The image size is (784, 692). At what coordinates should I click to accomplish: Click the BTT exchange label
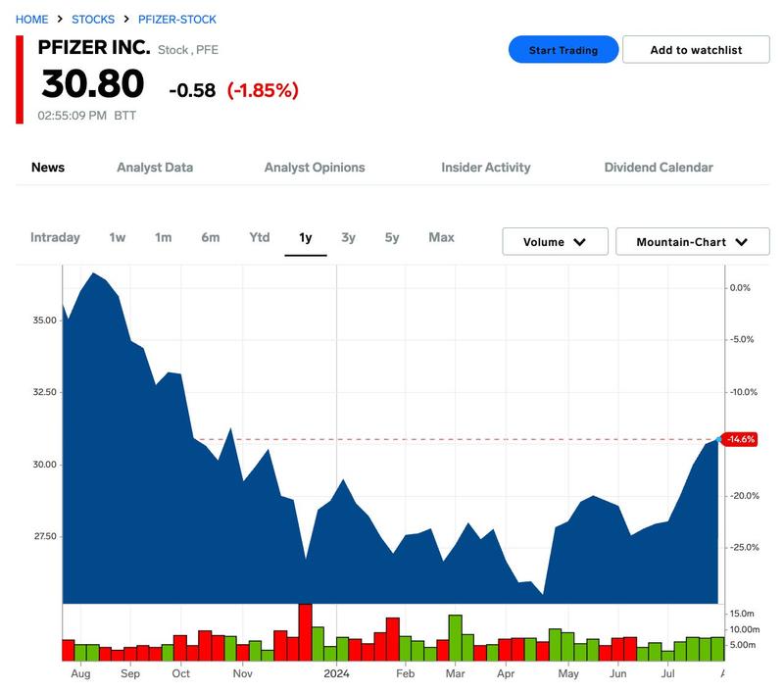click(125, 116)
